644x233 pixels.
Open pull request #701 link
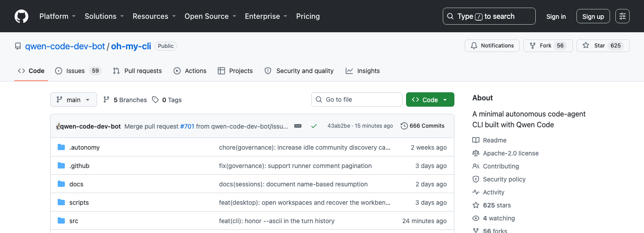tap(187, 126)
